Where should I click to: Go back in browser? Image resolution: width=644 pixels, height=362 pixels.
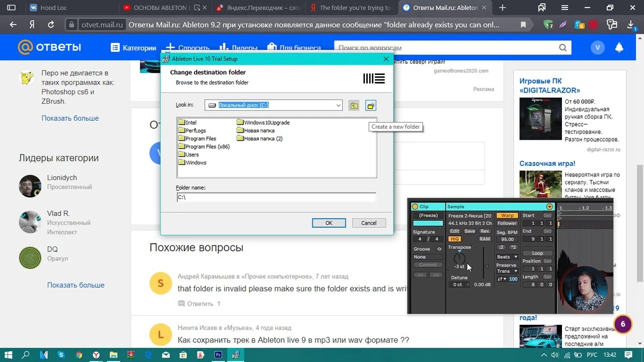13,25
